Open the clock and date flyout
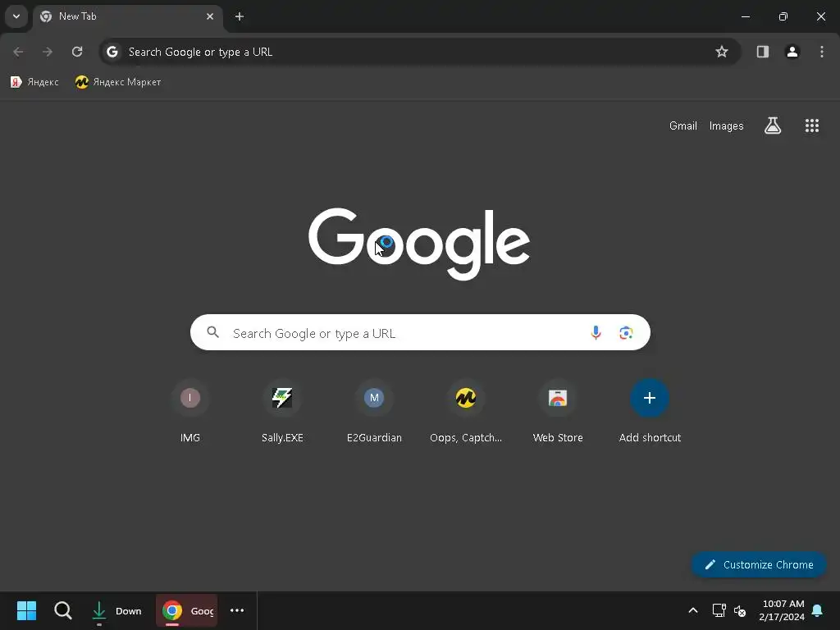This screenshot has height=630, width=840. pos(782,610)
